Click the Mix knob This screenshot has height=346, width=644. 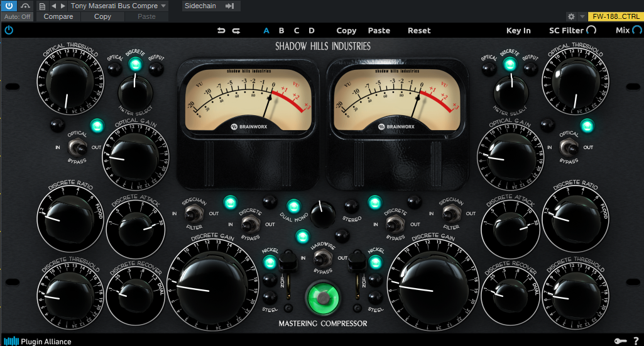click(637, 30)
